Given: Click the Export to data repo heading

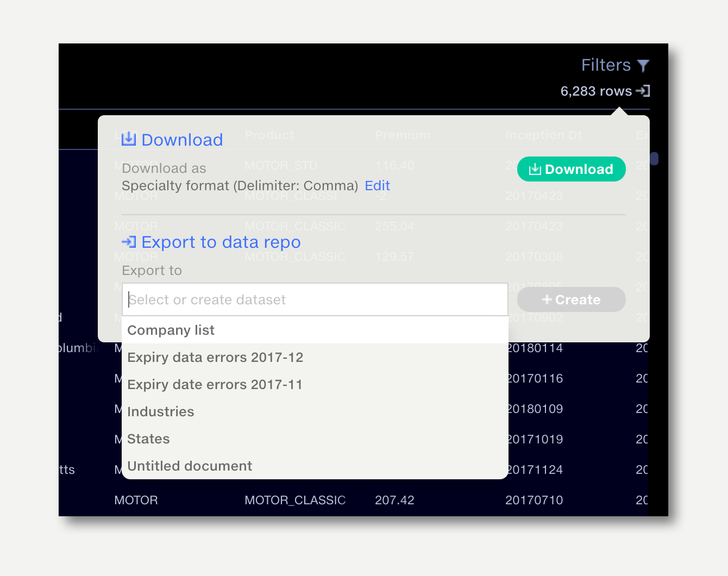Looking at the screenshot, I should click(221, 242).
